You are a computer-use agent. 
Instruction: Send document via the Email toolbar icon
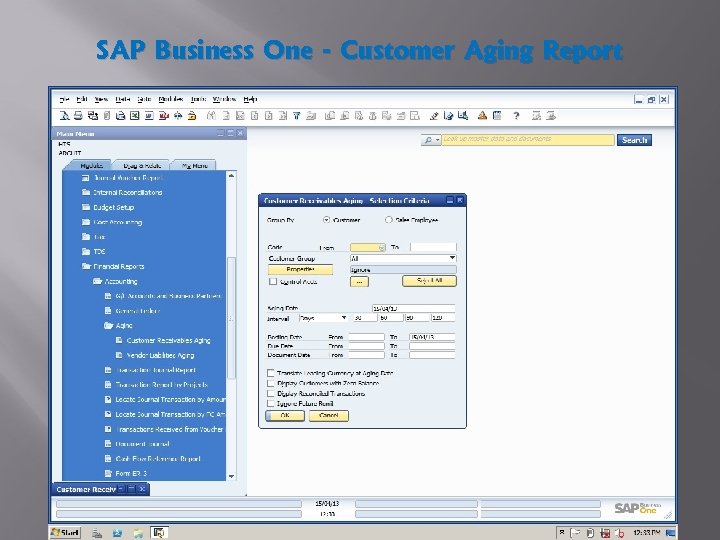(93, 116)
